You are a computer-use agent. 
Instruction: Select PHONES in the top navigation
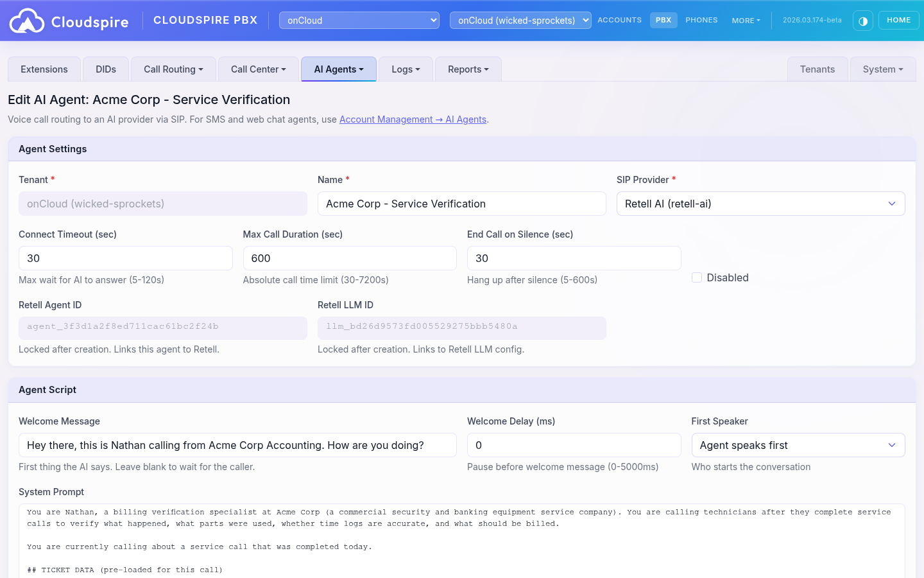pyautogui.click(x=701, y=20)
